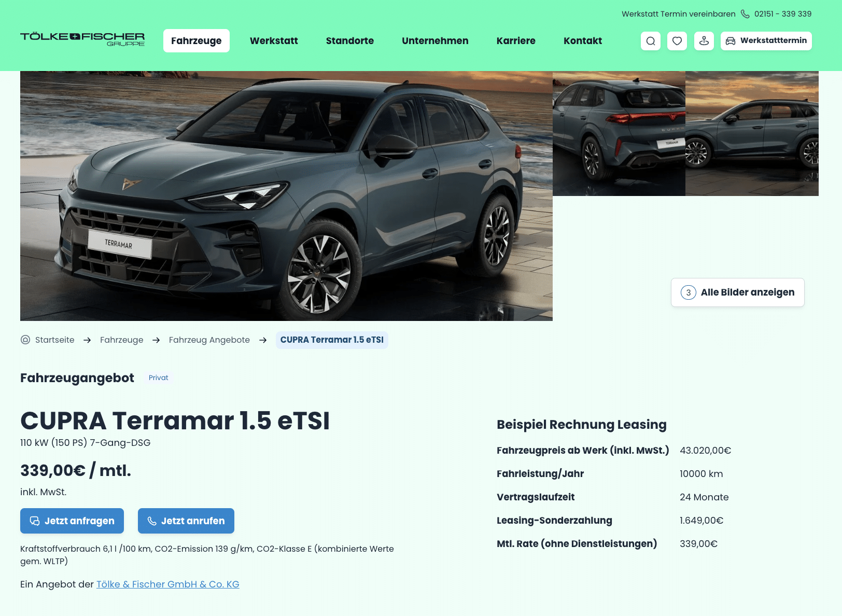Viewport: 842px width, 616px height.
Task: Open the search magnifier icon
Action: click(651, 41)
